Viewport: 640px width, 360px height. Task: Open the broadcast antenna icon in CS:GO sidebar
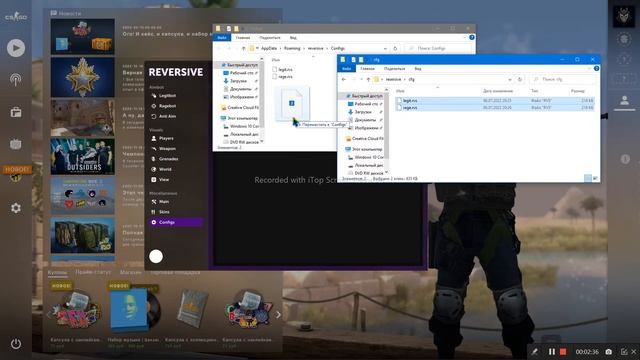[16, 80]
